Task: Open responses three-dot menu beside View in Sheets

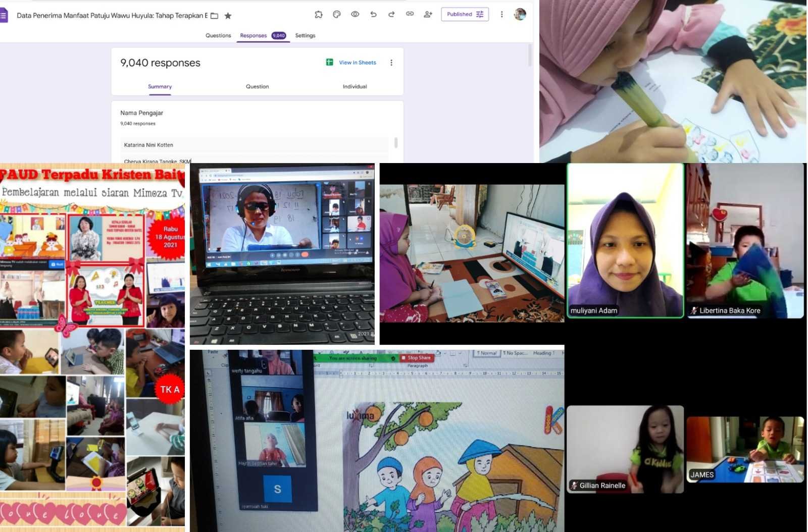Action: click(391, 63)
